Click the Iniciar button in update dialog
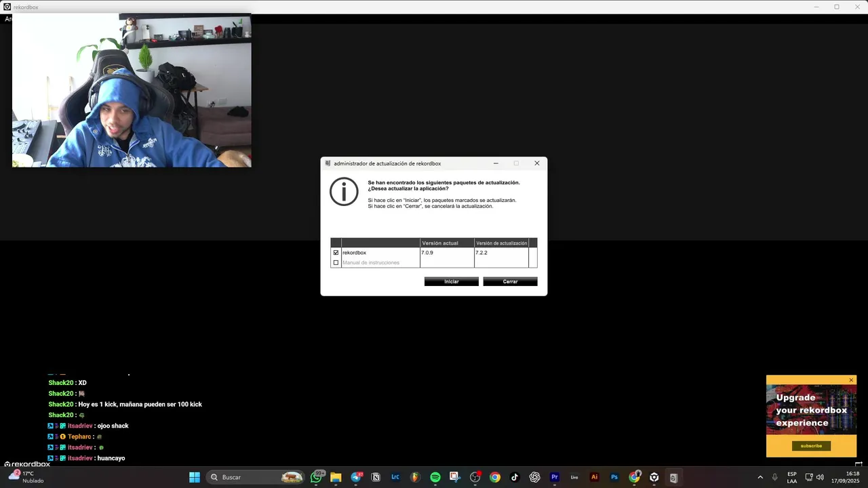The image size is (868, 488). point(452,281)
